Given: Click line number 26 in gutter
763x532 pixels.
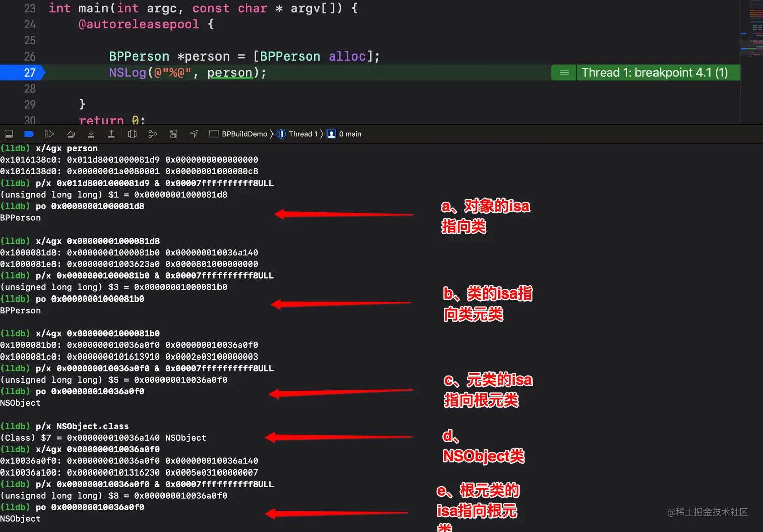Looking at the screenshot, I should [30, 56].
